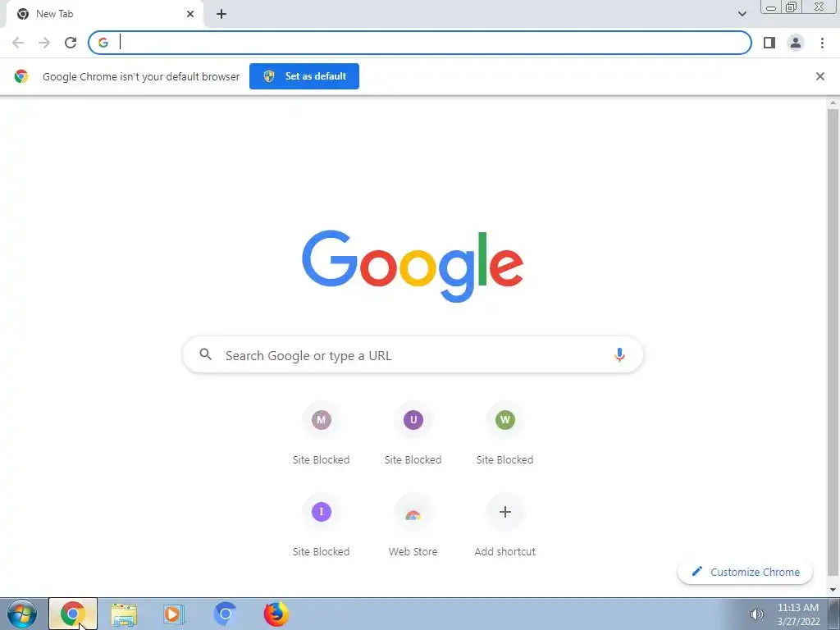The image size is (840, 630).
Task: Click the volume speaker tray icon
Action: pos(756,614)
